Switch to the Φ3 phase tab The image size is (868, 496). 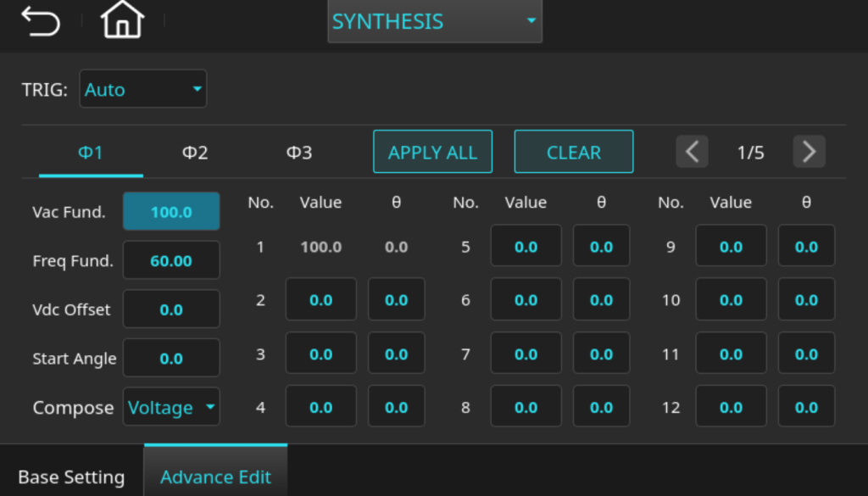(299, 153)
